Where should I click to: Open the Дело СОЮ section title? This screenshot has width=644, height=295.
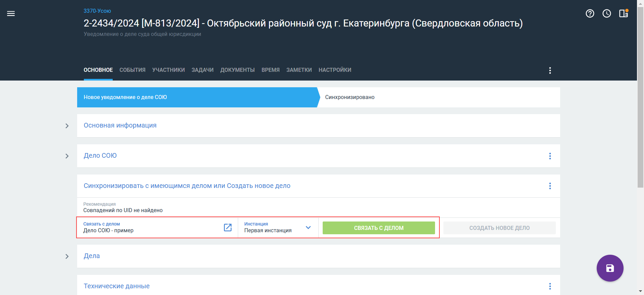100,155
